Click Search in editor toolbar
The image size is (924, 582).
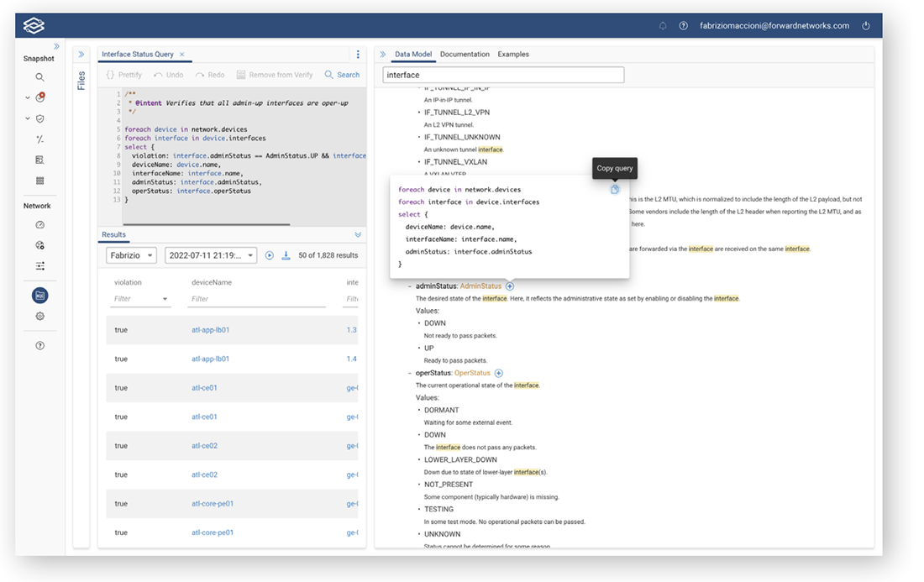click(342, 75)
